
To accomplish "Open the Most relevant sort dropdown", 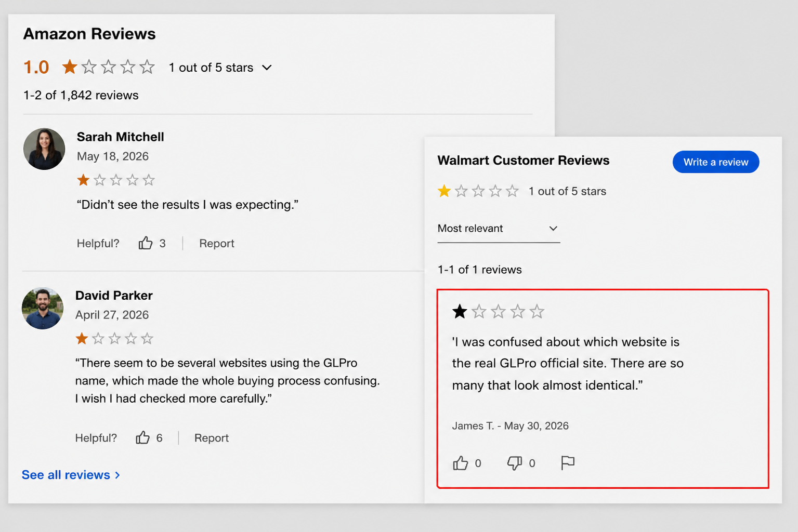I will pos(499,229).
